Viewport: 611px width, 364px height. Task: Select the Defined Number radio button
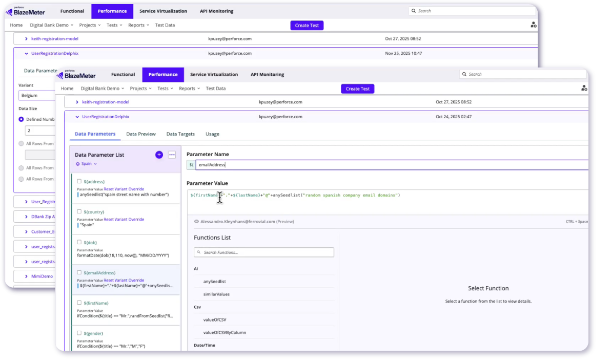(x=21, y=119)
